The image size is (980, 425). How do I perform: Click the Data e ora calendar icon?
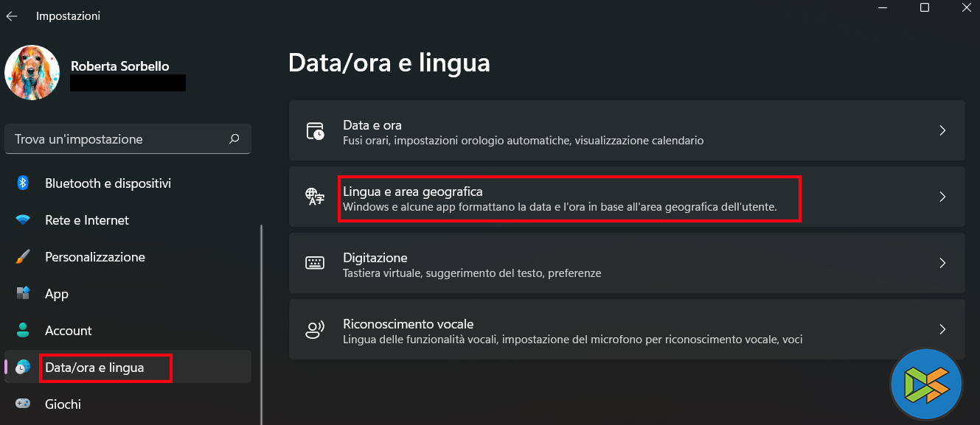point(315,131)
